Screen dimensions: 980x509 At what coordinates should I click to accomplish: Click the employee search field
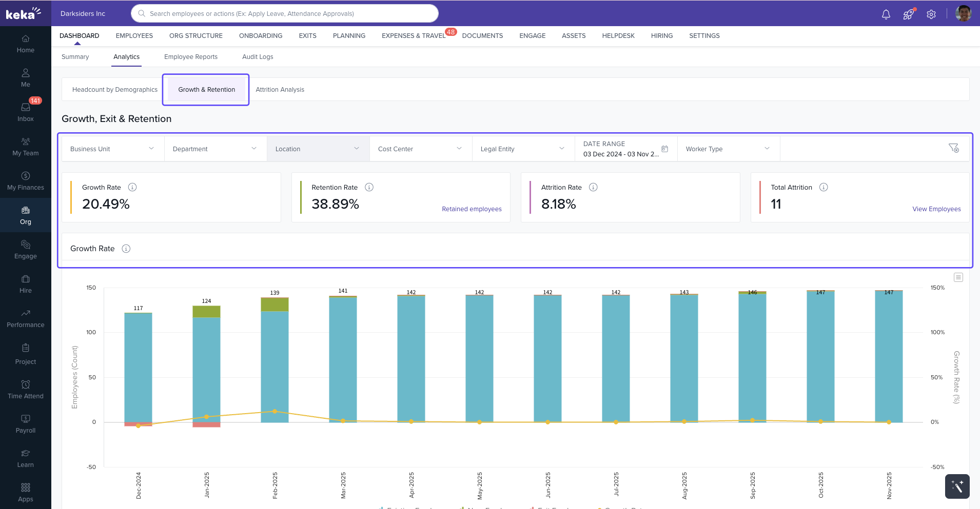pyautogui.click(x=285, y=14)
